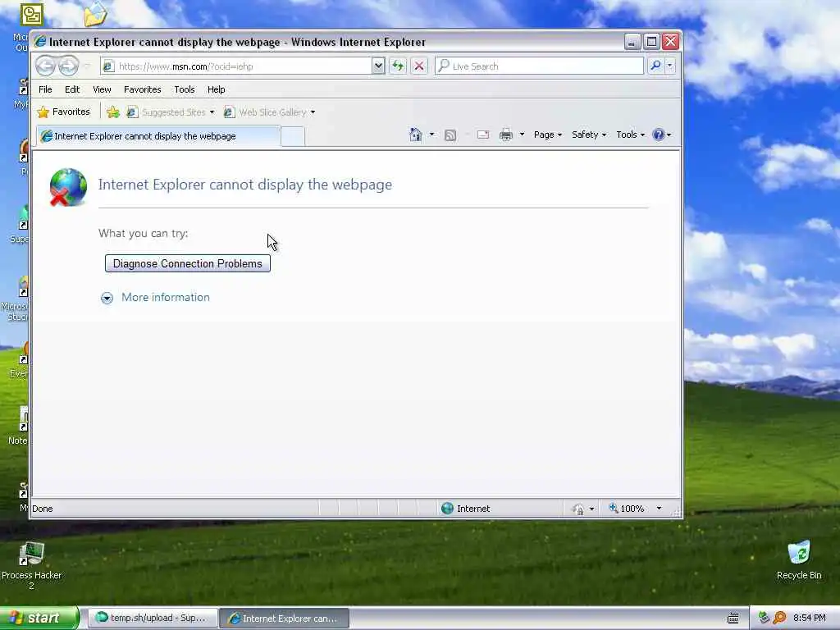Viewport: 840px width, 630px height.
Task: Click the red Stop loading icon
Action: click(x=419, y=66)
